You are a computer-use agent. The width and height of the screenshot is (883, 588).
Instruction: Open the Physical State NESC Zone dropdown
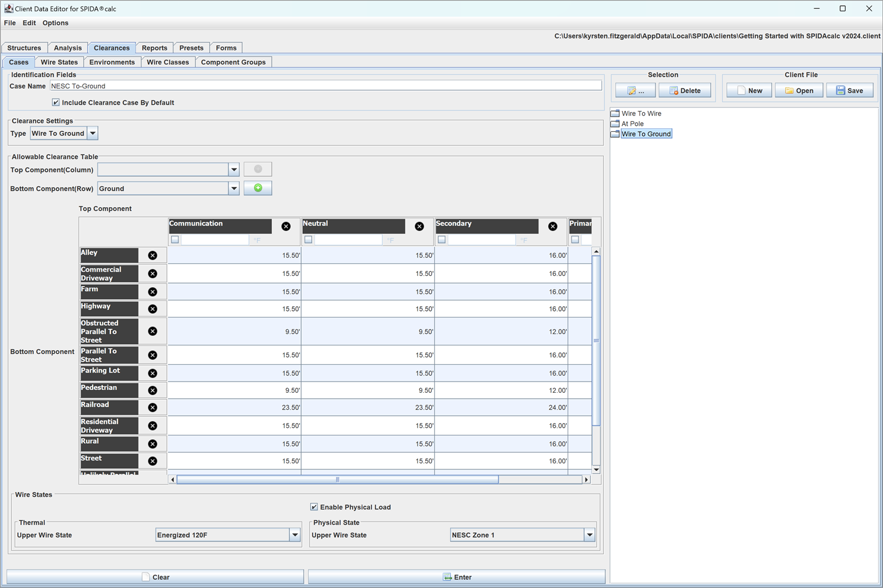point(589,535)
